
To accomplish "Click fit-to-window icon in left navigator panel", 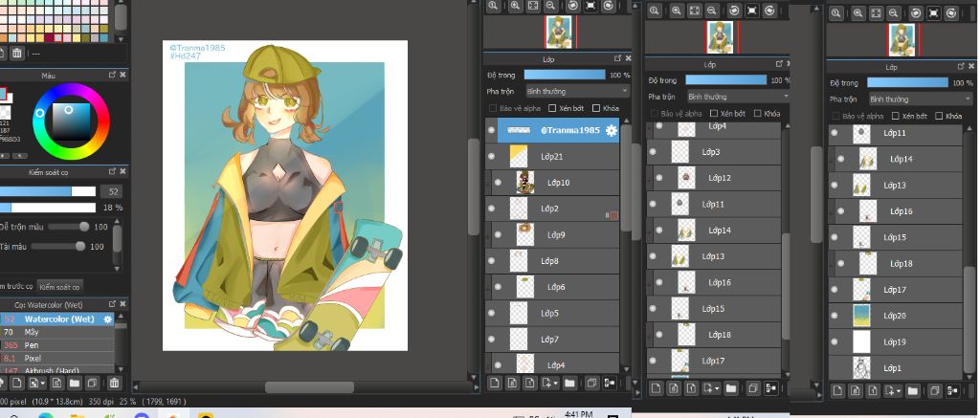I will click(533, 6).
